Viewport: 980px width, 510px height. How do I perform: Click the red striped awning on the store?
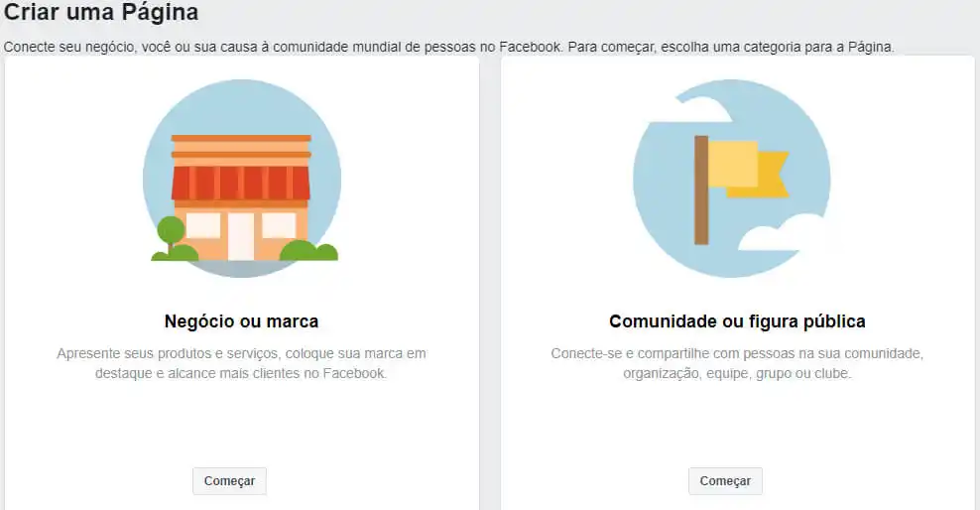point(241,183)
